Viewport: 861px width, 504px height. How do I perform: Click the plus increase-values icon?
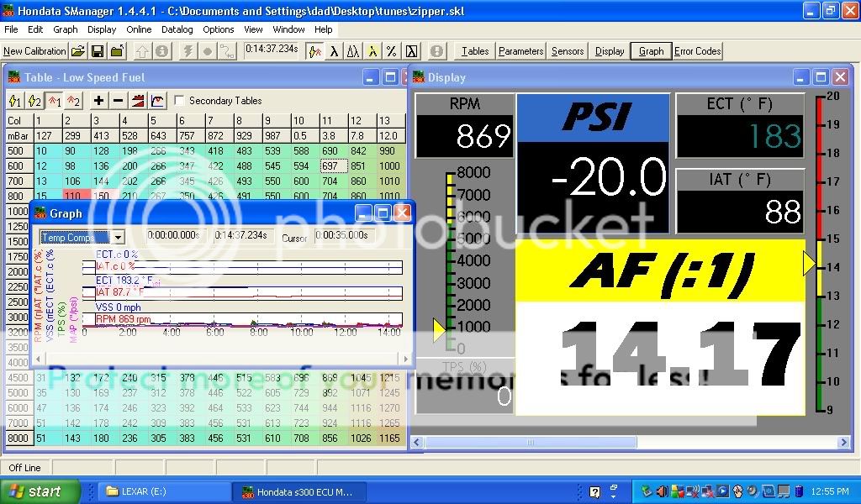99,100
